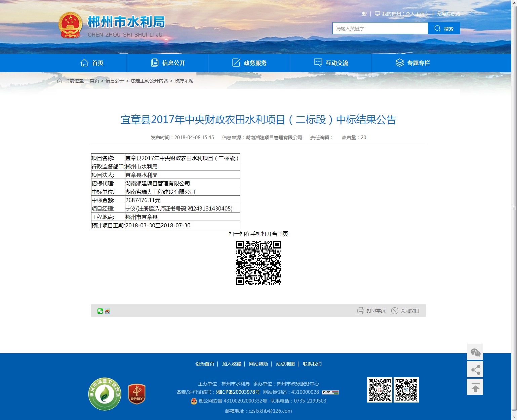This screenshot has width=517, height=420.
Task: Click the red 党政机关 badge
Action: 137,394
